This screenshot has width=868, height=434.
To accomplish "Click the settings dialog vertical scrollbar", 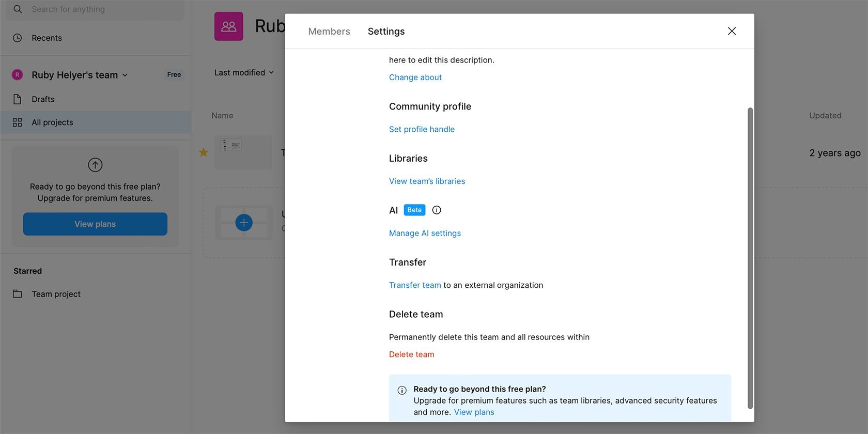I will click(750, 258).
